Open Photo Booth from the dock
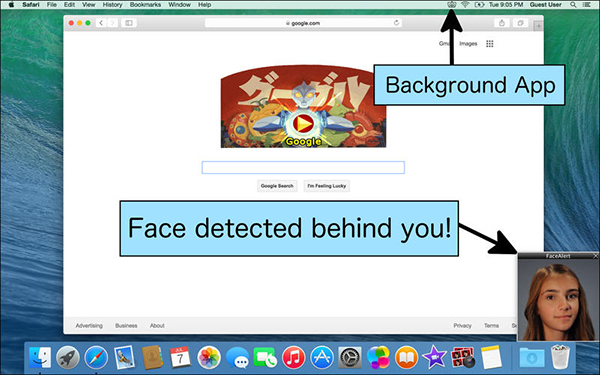Screen dimensions: 600x375 click(x=463, y=357)
